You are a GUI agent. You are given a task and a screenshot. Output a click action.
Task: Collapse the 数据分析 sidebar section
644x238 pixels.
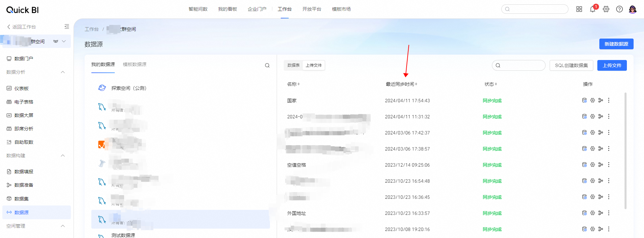[62, 72]
